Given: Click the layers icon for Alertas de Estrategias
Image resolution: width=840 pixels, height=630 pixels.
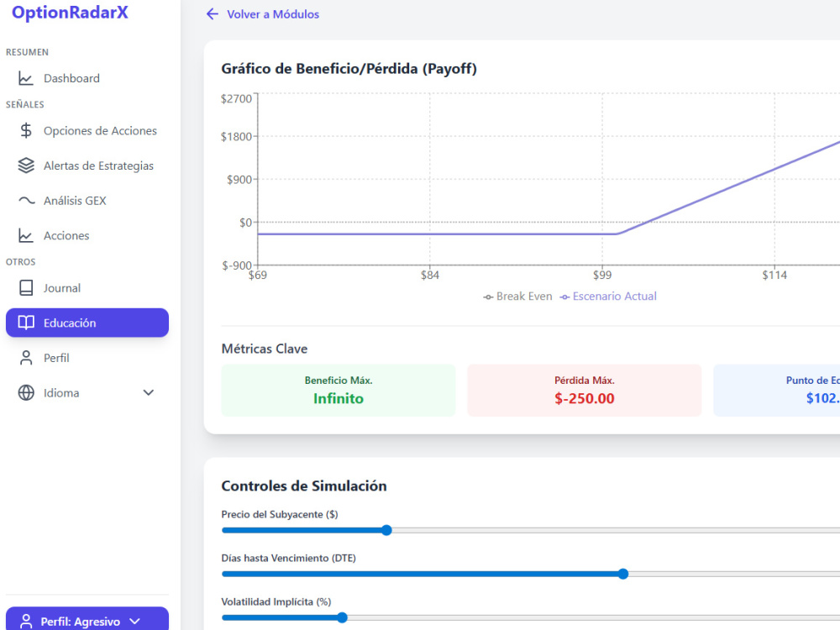Looking at the screenshot, I should point(26,165).
